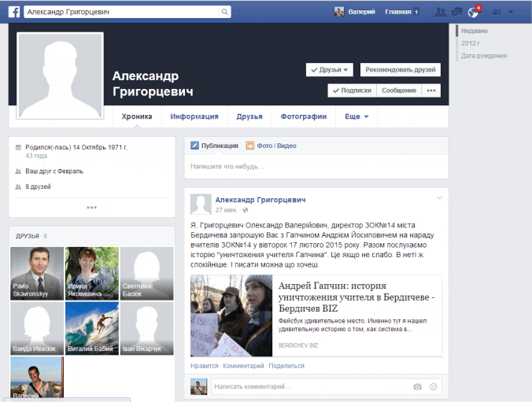
Task: Click Комментарий on the post
Action: 243,366
